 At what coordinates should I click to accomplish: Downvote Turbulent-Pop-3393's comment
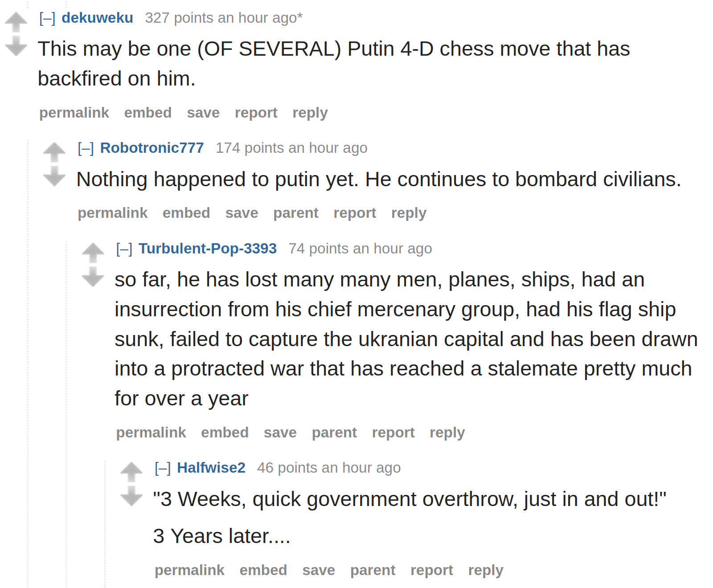[93, 277]
